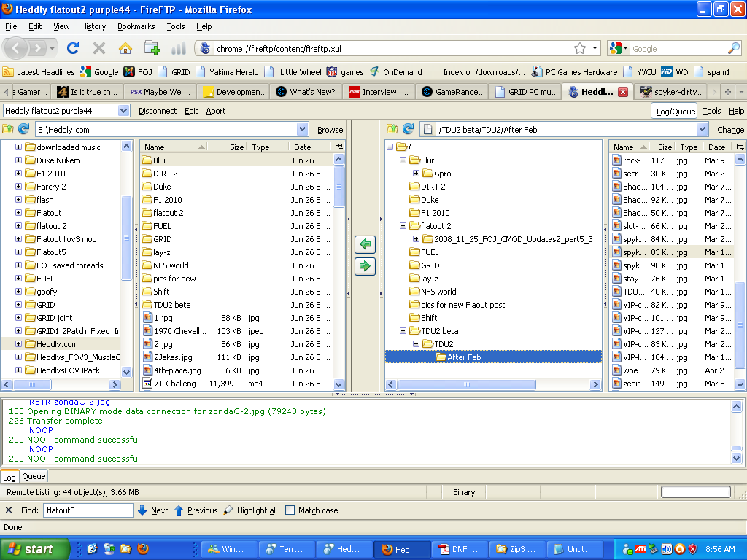Open the account selection dropdown

click(123, 111)
